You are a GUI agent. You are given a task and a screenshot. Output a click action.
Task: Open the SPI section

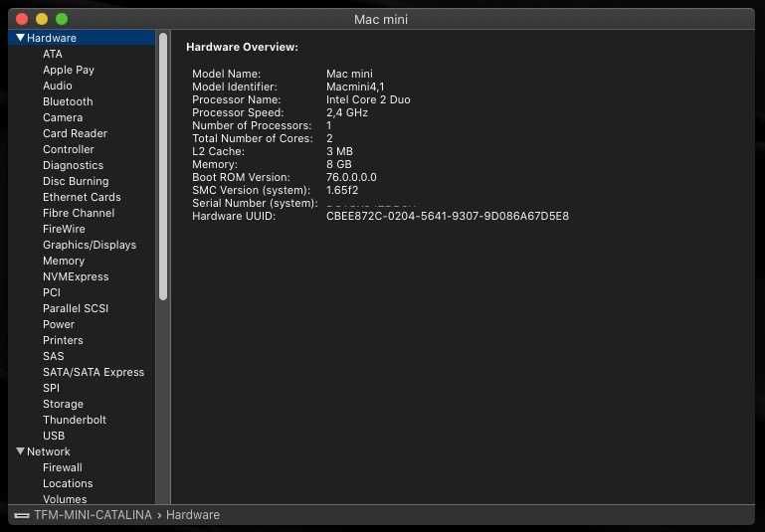(51, 388)
